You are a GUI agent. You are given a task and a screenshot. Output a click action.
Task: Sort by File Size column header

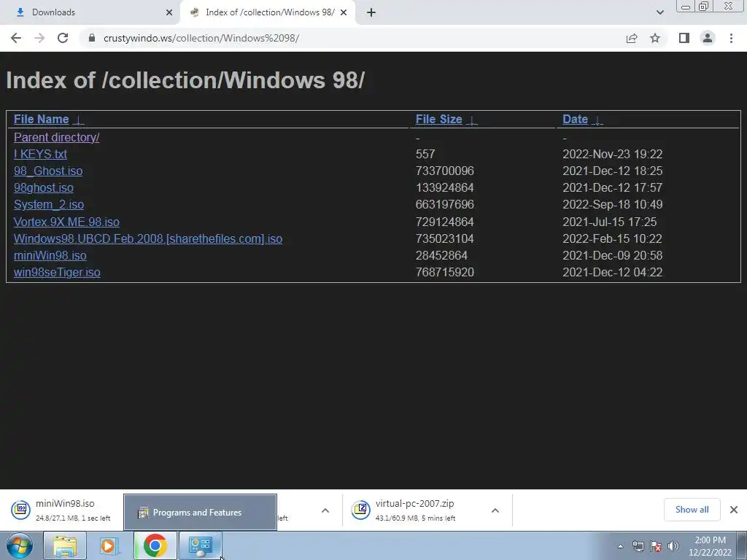438,119
